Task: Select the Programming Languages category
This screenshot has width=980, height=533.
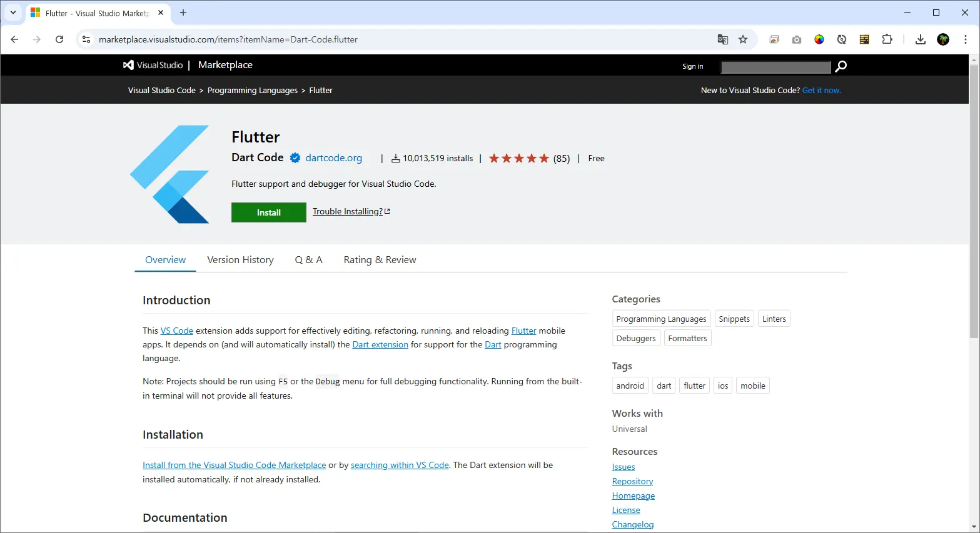Action: [661, 319]
